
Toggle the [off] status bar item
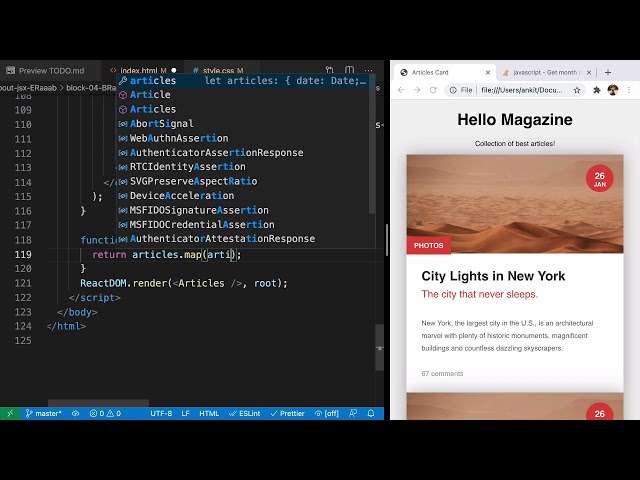click(327, 413)
